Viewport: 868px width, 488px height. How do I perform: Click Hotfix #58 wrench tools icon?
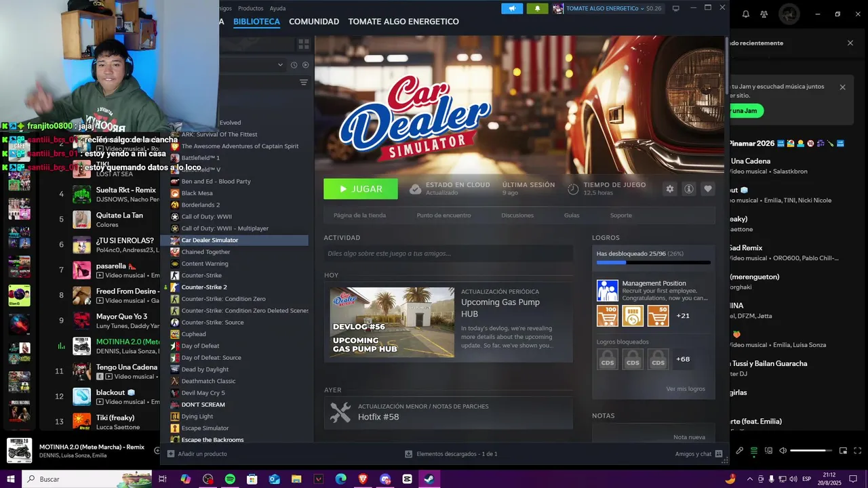tap(340, 412)
